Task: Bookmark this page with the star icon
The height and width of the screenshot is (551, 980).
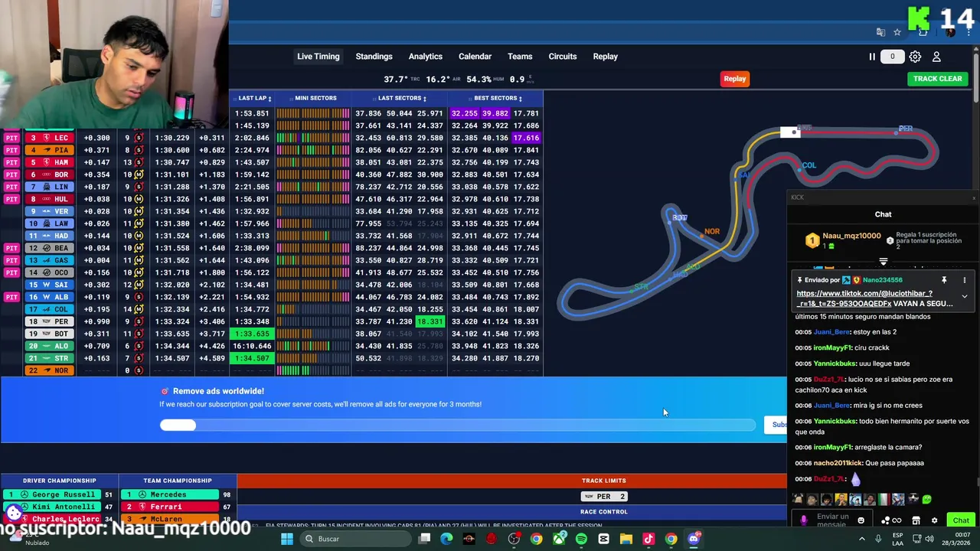Action: click(x=897, y=32)
